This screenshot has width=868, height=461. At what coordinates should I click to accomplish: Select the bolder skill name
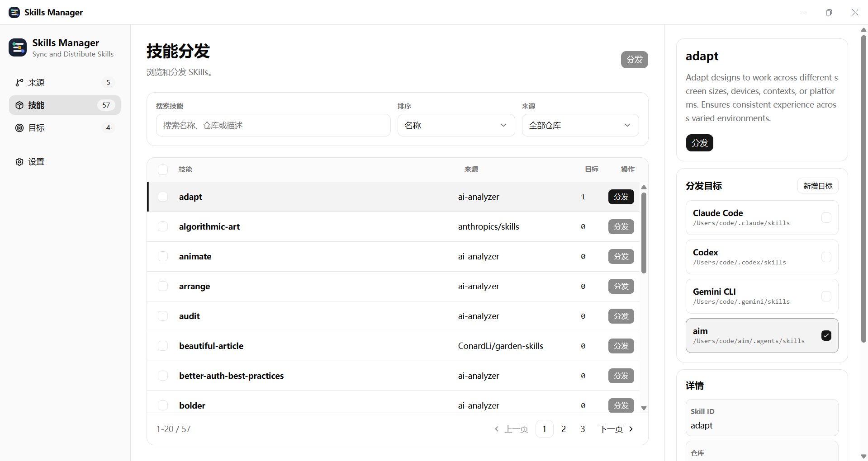coord(192,405)
